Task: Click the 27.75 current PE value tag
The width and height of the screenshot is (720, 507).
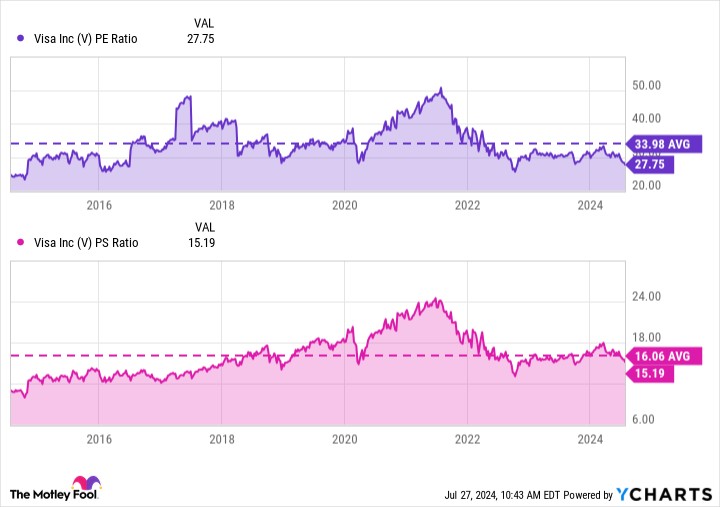Action: point(651,162)
